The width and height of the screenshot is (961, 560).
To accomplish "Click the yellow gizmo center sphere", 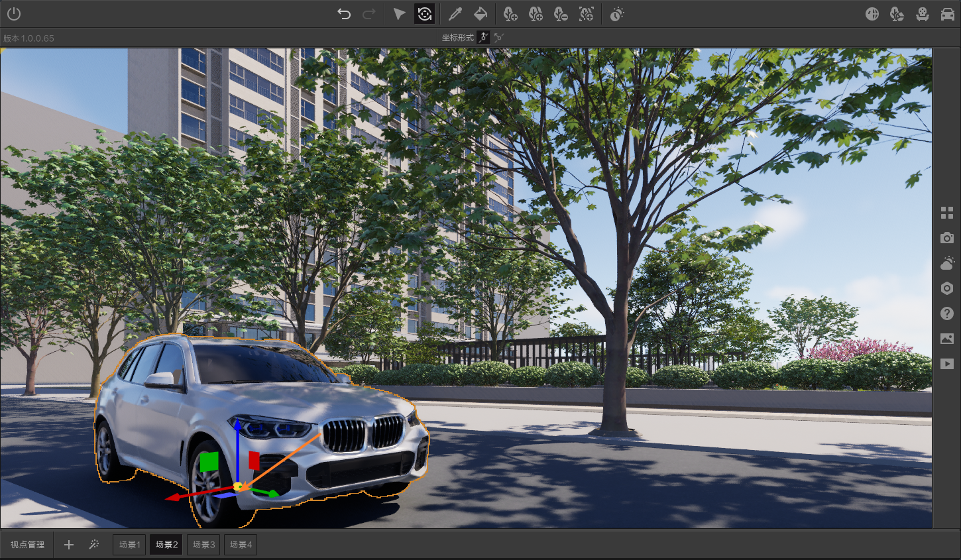I will coord(238,486).
